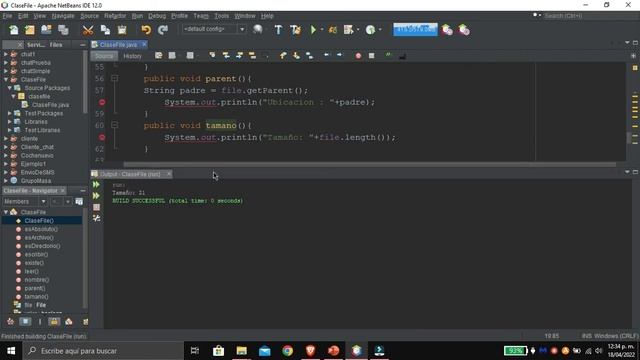Viewport: 640px width, 360px height.
Task: Click the Copy icon in toolbar
Action: point(105,30)
